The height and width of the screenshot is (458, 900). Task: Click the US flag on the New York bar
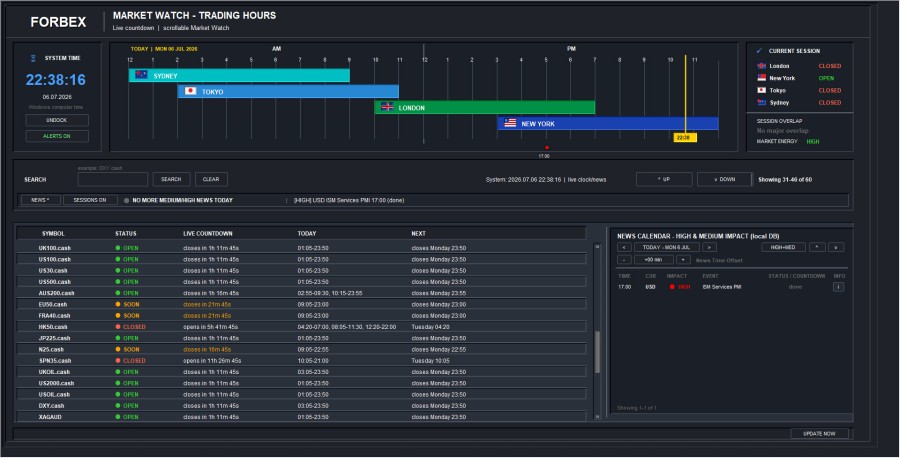[x=510, y=123]
